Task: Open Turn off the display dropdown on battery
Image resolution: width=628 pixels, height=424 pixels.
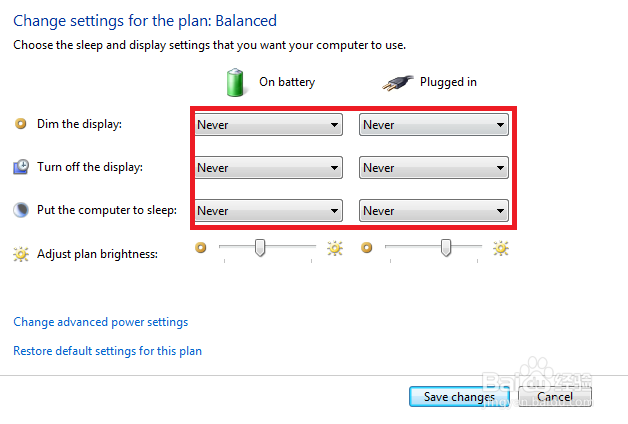Action: 268,168
